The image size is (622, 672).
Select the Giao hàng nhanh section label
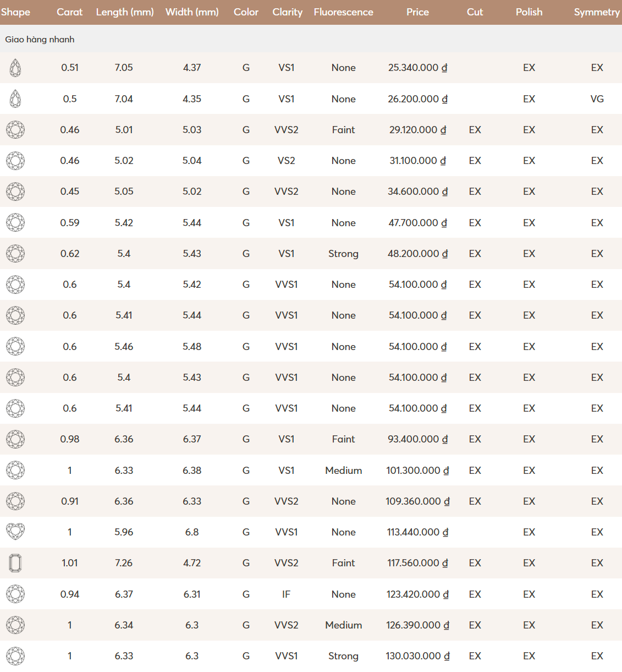pyautogui.click(x=40, y=40)
